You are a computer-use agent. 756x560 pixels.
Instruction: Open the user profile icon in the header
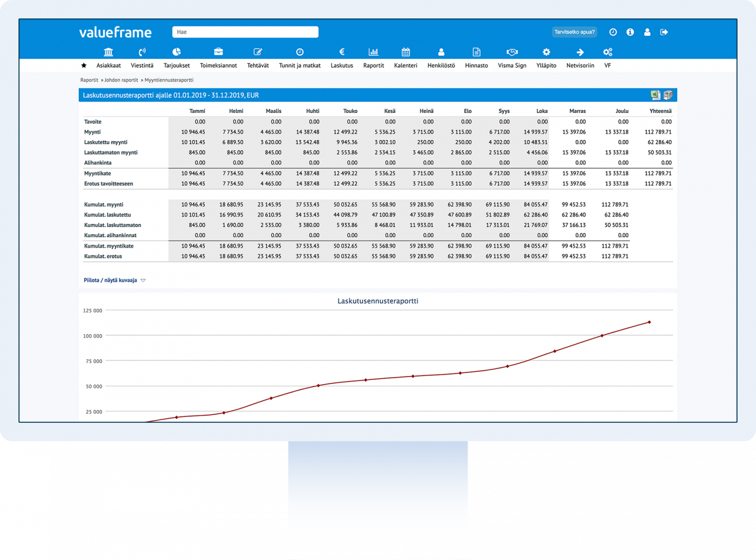pyautogui.click(x=647, y=32)
